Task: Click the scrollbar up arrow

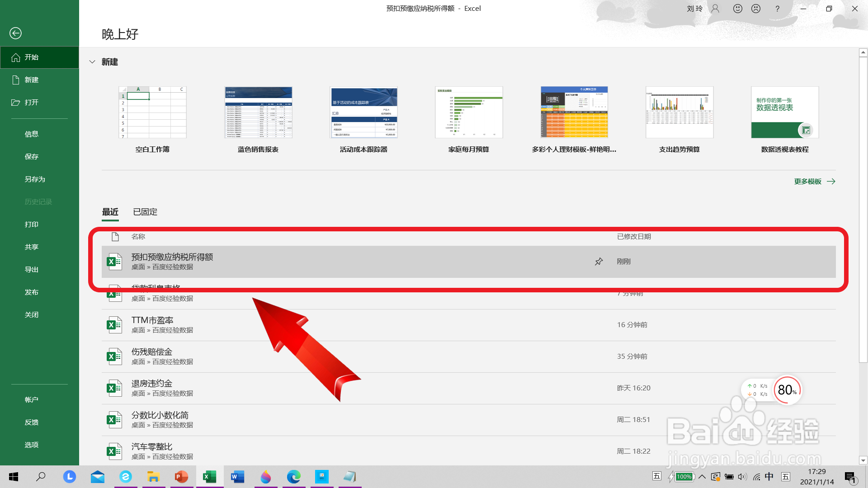Action: pos(863,53)
